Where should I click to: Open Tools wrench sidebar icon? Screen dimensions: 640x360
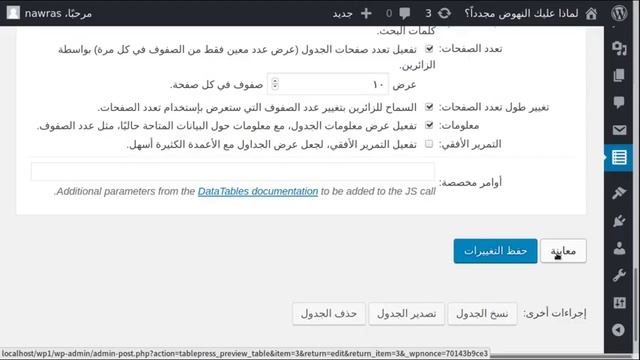pyautogui.click(x=619, y=275)
